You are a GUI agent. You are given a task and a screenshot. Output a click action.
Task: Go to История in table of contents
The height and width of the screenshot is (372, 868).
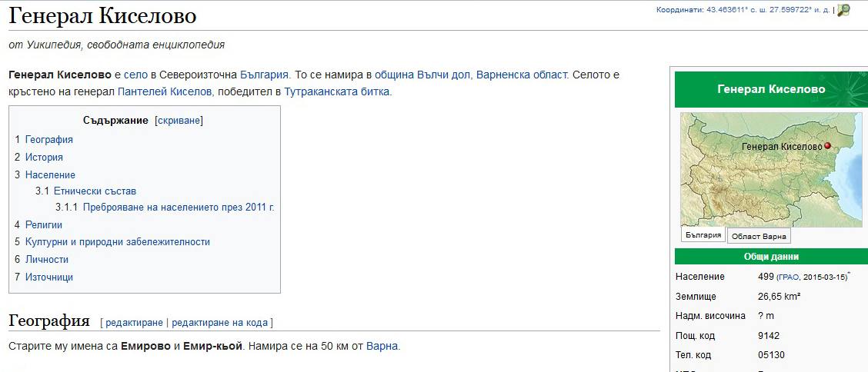[44, 158]
